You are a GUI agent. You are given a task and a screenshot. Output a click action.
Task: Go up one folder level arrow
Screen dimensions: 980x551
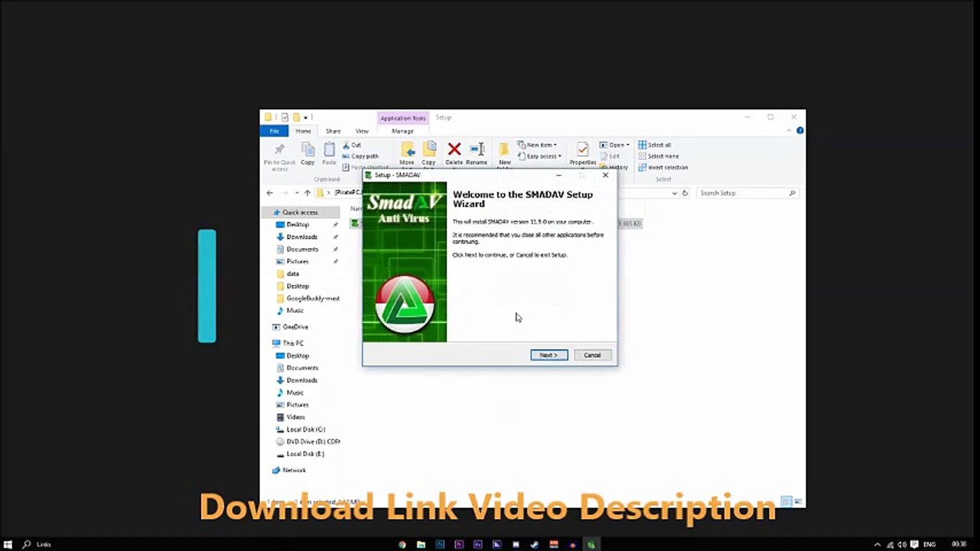click(308, 193)
